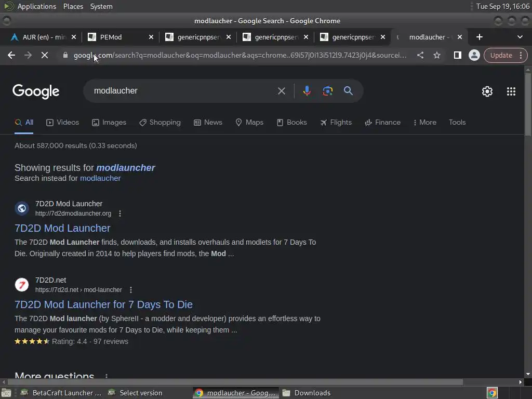Clear the Google search box
The width and height of the screenshot is (532, 399).
point(281,91)
